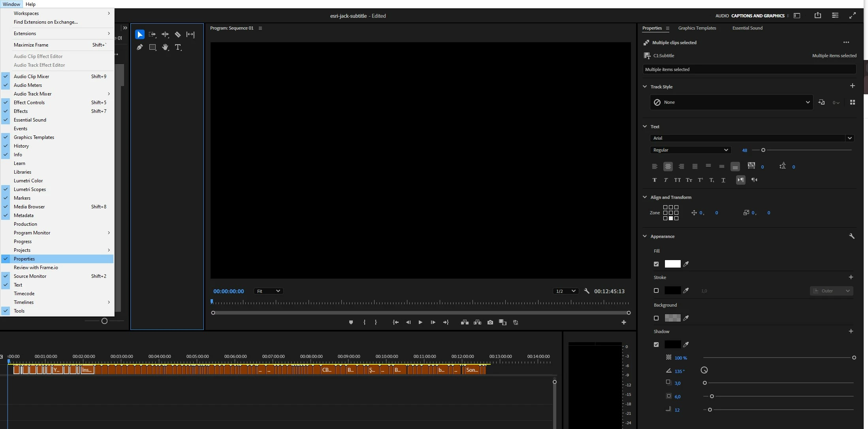Viewport: 868px width, 429px height.
Task: Enable the Background checkbox
Action: pyautogui.click(x=656, y=318)
